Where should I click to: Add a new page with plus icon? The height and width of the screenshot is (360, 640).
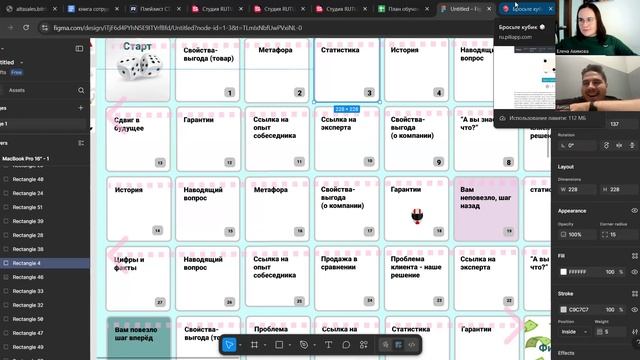tap(80, 108)
